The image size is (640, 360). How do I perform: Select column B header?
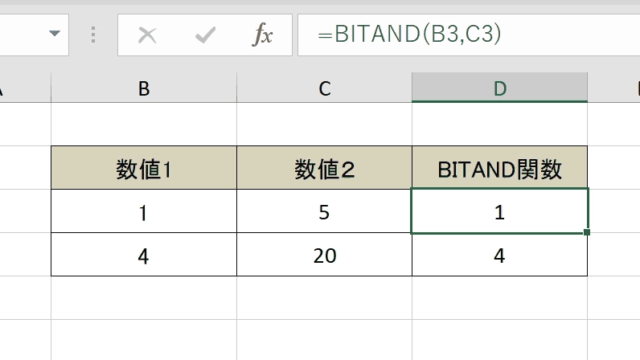144,88
